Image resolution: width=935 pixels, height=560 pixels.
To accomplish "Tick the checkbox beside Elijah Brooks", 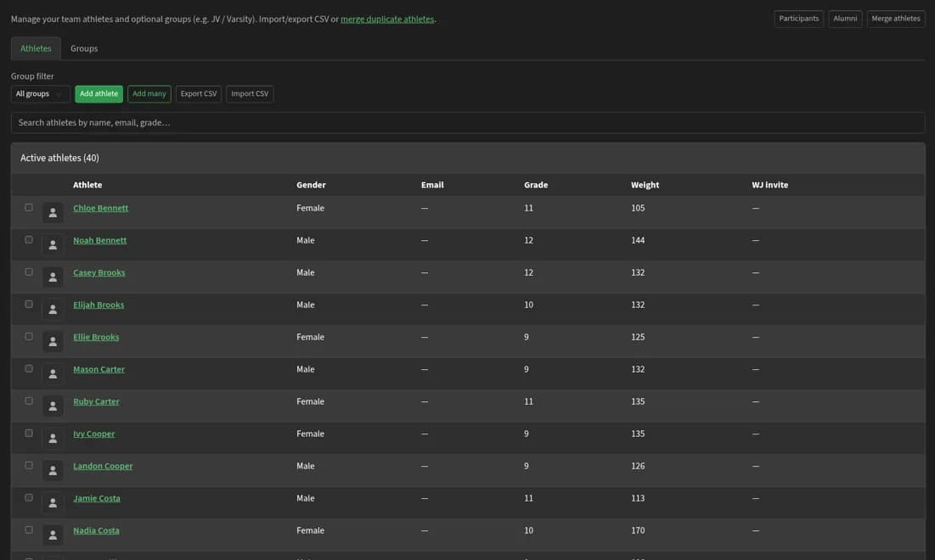I will coord(29,304).
